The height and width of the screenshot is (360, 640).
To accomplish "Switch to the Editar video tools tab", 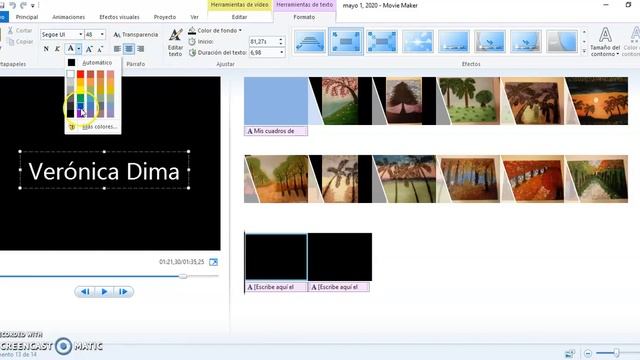I will (240, 17).
